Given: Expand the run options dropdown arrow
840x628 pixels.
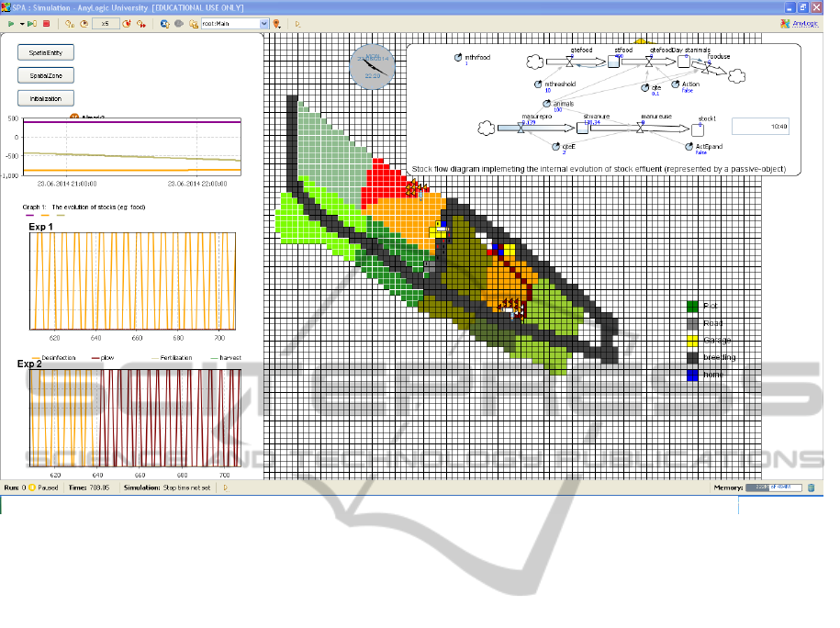Looking at the screenshot, I should pos(21,23).
